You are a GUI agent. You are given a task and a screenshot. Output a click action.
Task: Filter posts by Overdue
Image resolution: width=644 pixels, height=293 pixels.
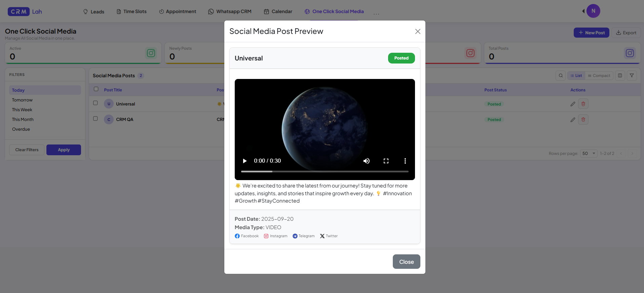[21, 129]
